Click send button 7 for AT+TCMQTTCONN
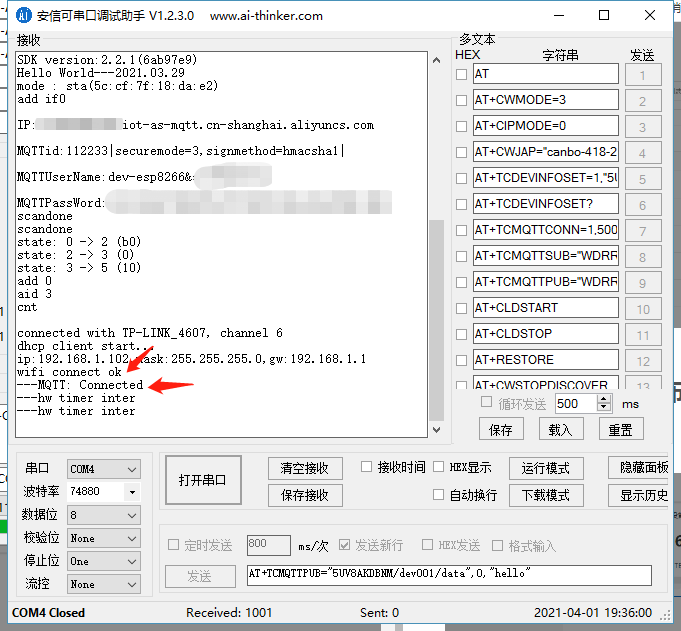 tap(643, 231)
